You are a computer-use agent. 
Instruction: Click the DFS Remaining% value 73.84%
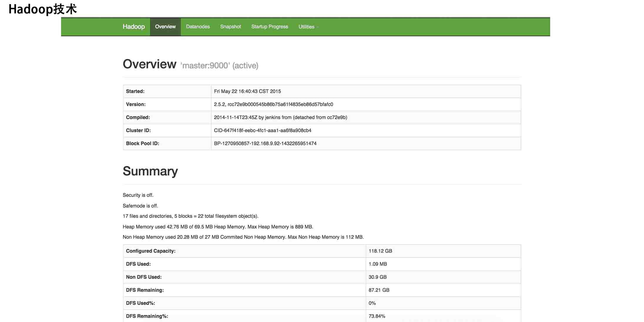coord(377,316)
